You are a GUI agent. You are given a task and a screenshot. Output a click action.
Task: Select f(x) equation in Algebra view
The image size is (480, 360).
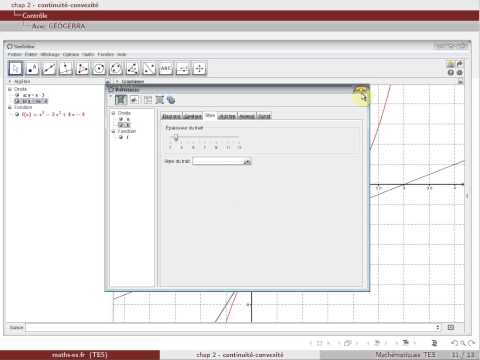click(x=53, y=114)
